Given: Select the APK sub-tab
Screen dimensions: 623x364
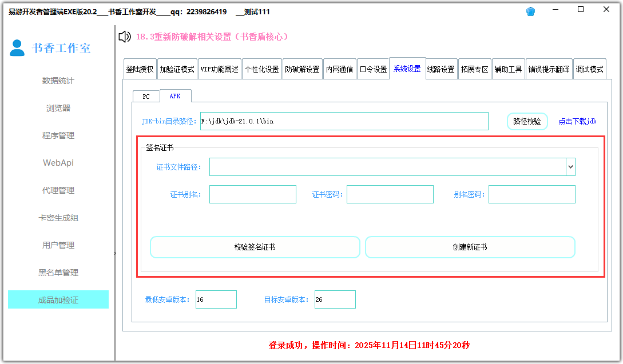Looking at the screenshot, I should (175, 96).
